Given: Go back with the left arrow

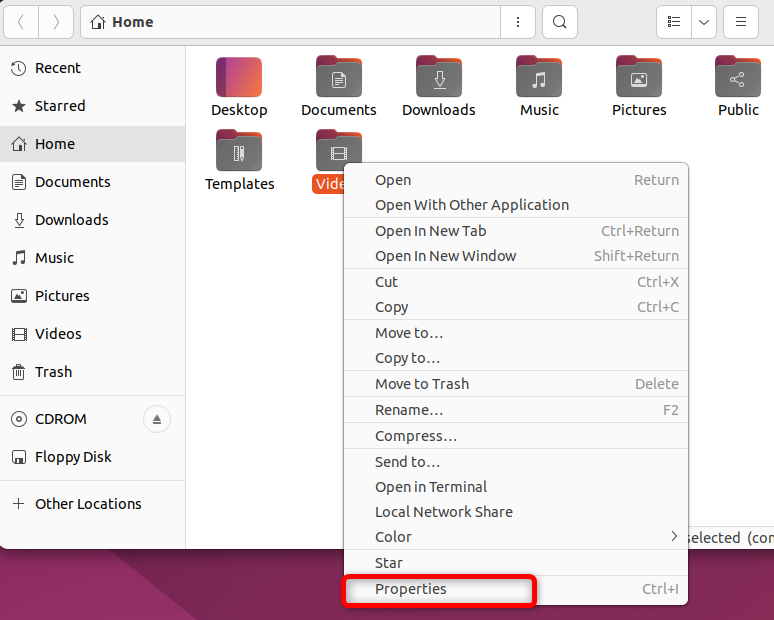Looking at the screenshot, I should pos(22,22).
